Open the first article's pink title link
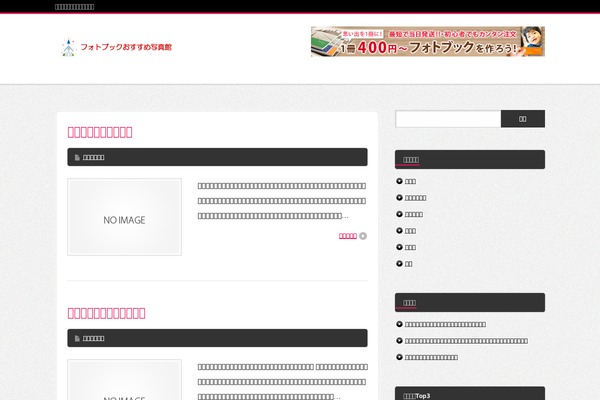 click(100, 132)
